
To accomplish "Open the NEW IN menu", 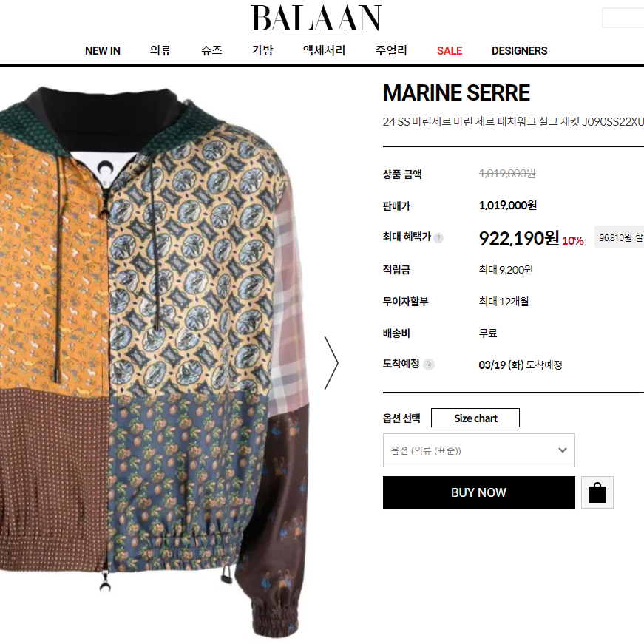I will pyautogui.click(x=102, y=50).
